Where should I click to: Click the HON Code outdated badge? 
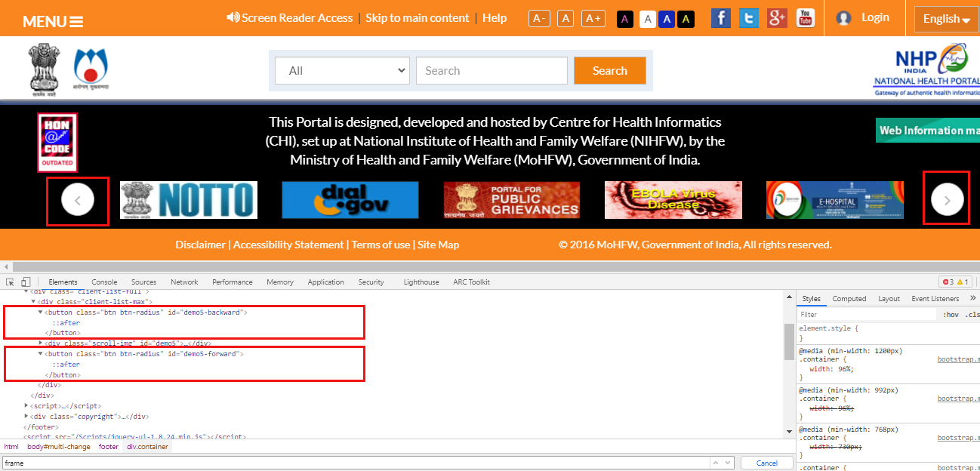tap(57, 142)
